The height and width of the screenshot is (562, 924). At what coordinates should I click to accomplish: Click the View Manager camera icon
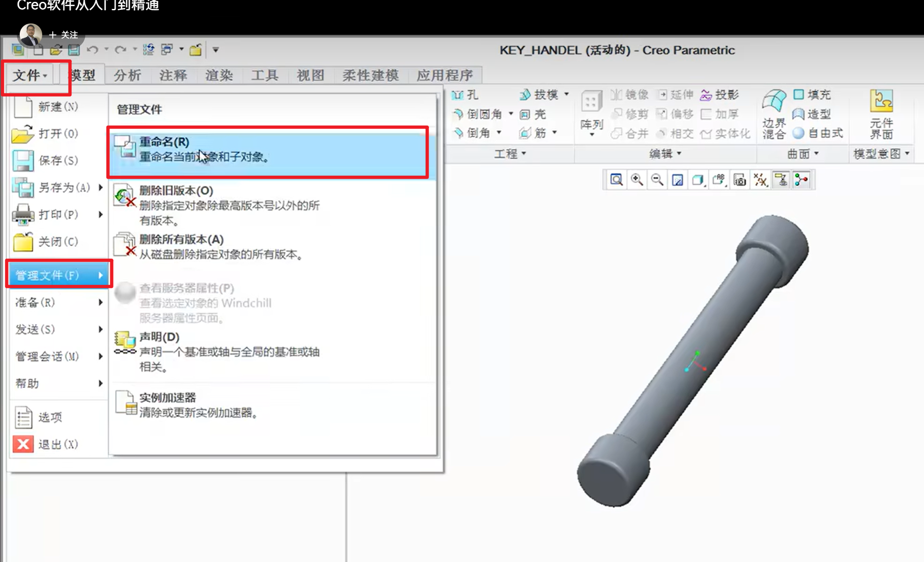click(739, 180)
